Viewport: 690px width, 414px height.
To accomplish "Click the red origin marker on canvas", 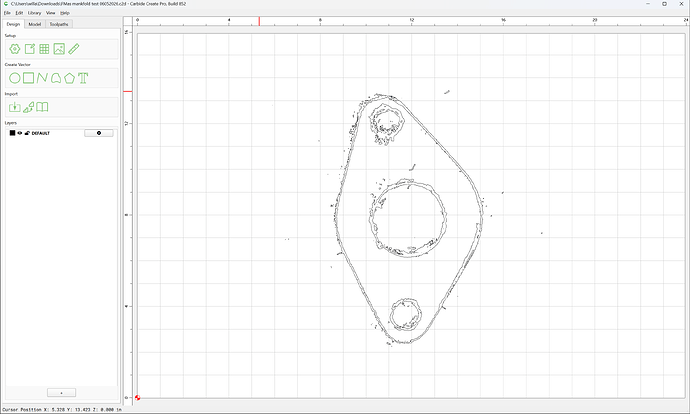I will click(x=137, y=398).
